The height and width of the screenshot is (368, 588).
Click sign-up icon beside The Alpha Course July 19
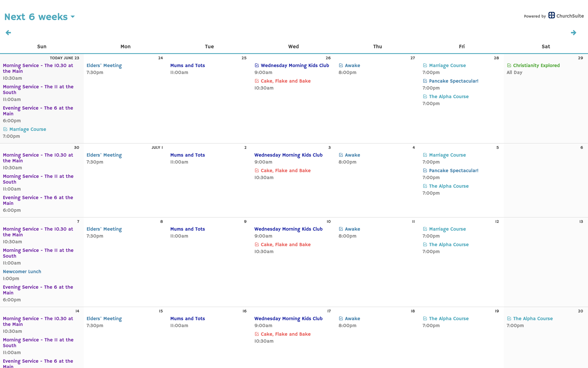425,319
